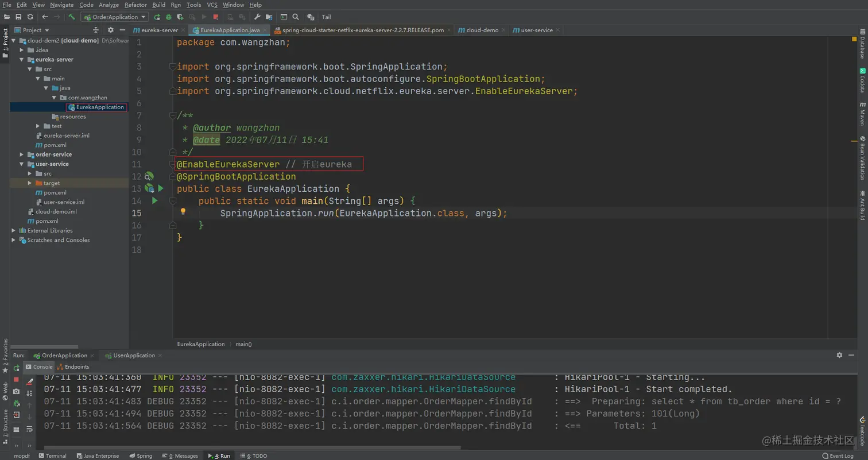Screen dimensions: 868x460
Task: Click the green run gutter arrow beside main method
Action: pyautogui.click(x=154, y=200)
